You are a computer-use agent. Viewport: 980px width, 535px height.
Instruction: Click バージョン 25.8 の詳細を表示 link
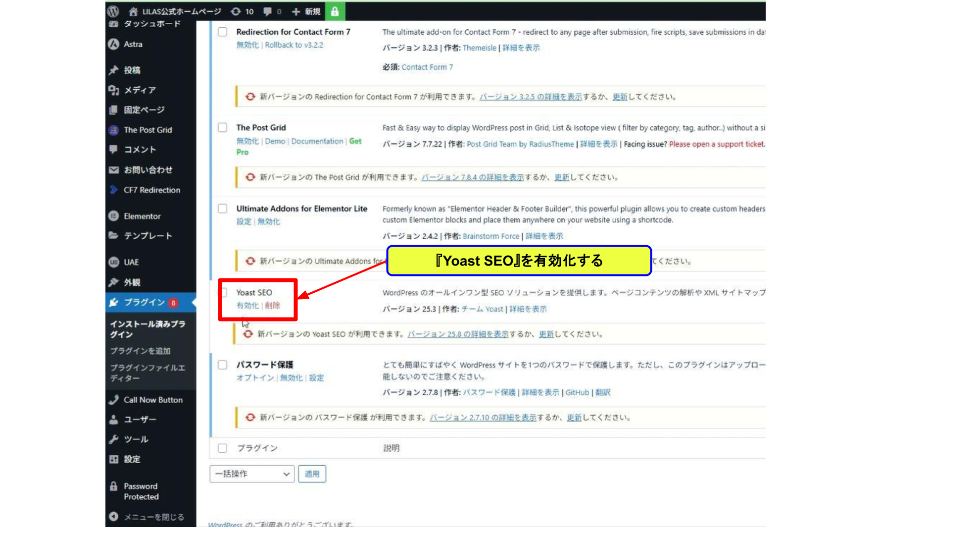[458, 334]
